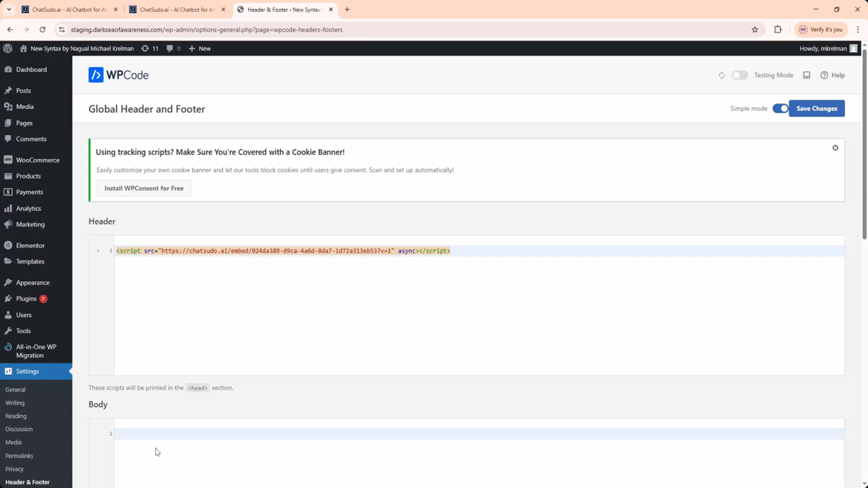
Task: Enable the Testing Mode toggle
Action: [x=740, y=75]
